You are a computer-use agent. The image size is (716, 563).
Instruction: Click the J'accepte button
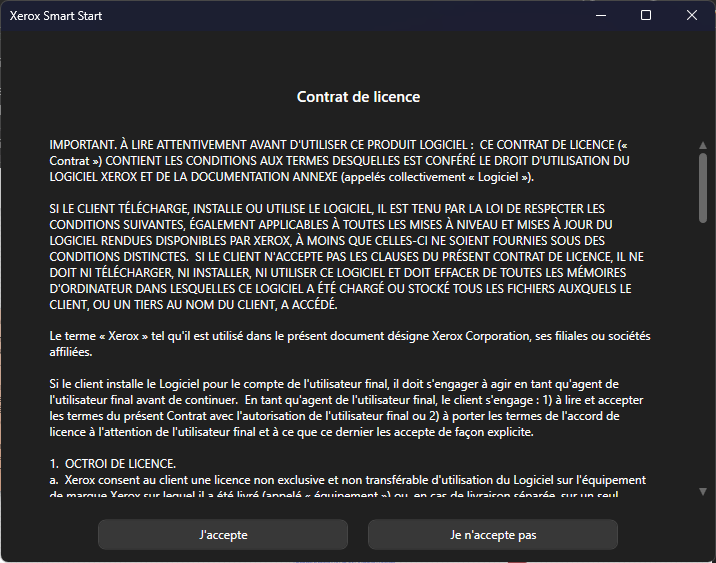pos(223,535)
